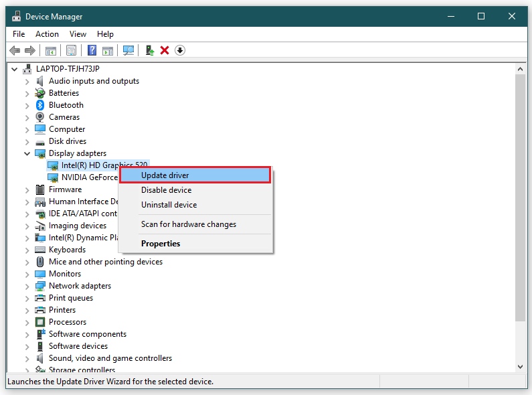Select the Cameras tree label
Image resolution: width=532 pixels, height=395 pixels.
64,117
